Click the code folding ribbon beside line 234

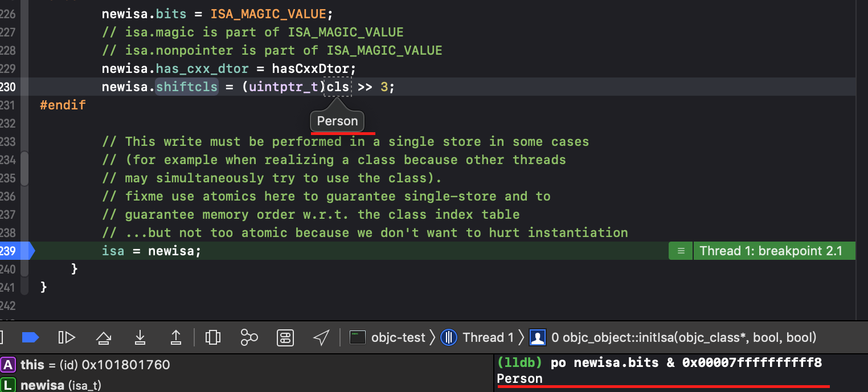click(x=24, y=160)
